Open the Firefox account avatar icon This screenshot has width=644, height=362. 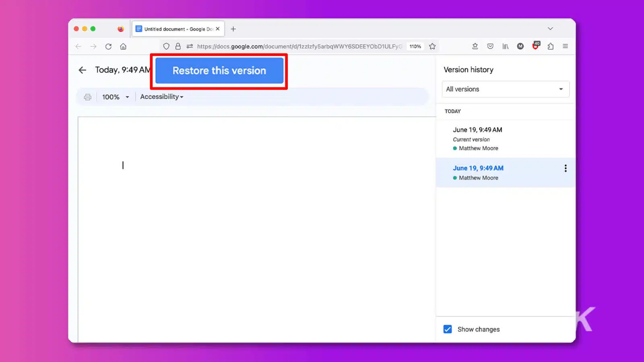(520, 46)
